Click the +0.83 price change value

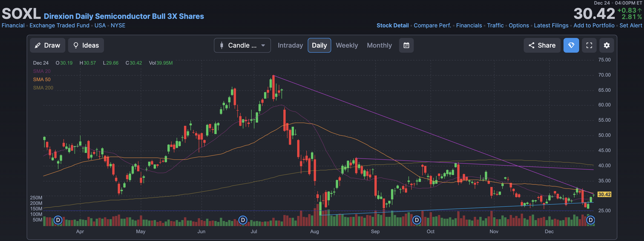(x=627, y=10)
